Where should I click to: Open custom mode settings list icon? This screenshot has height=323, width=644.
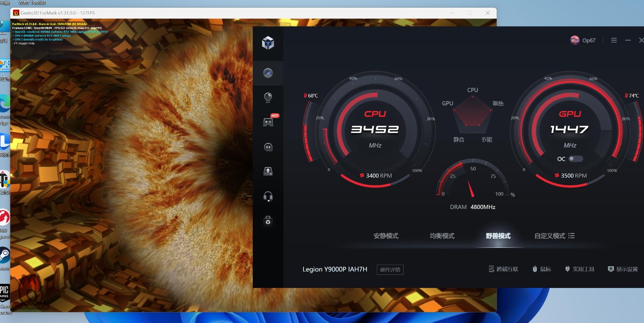coord(572,236)
